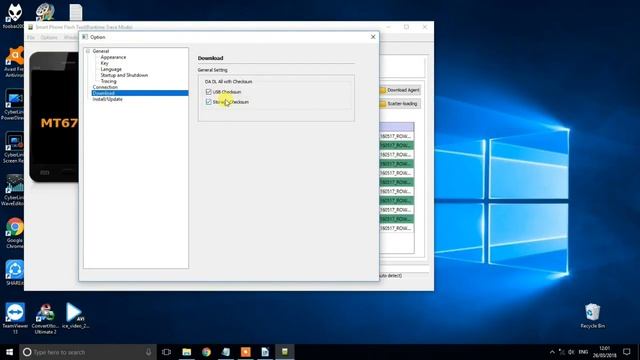Toggle the USB Checksum checkbox
This screenshot has height=360, width=640.
pos(209,92)
